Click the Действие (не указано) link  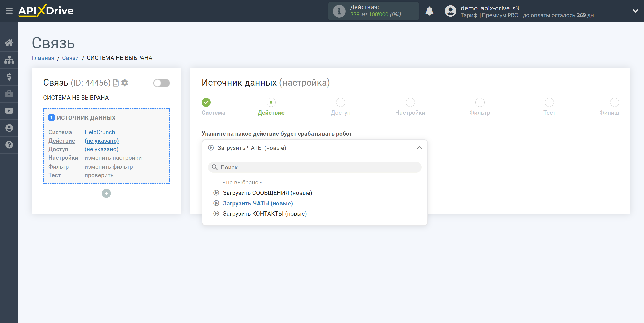click(102, 141)
